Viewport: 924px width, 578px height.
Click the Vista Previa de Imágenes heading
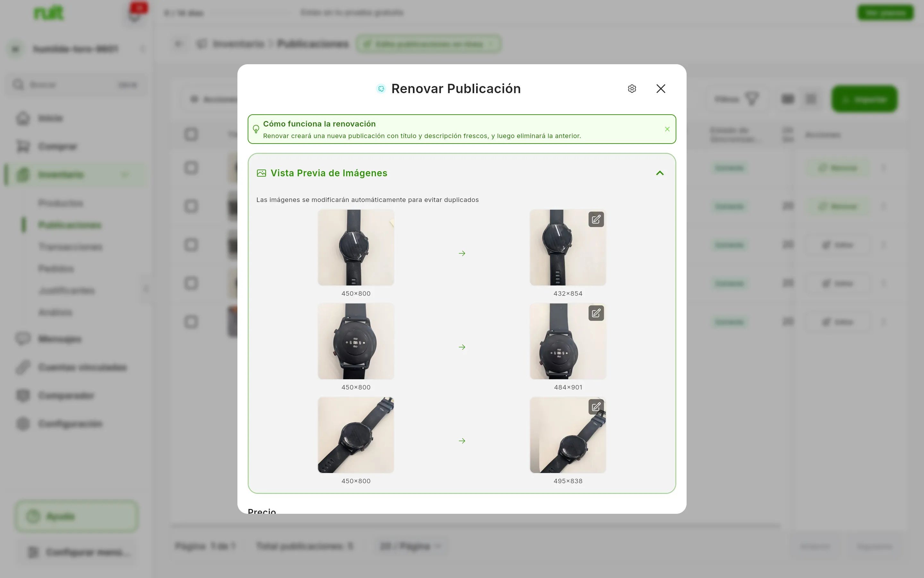[329, 173]
